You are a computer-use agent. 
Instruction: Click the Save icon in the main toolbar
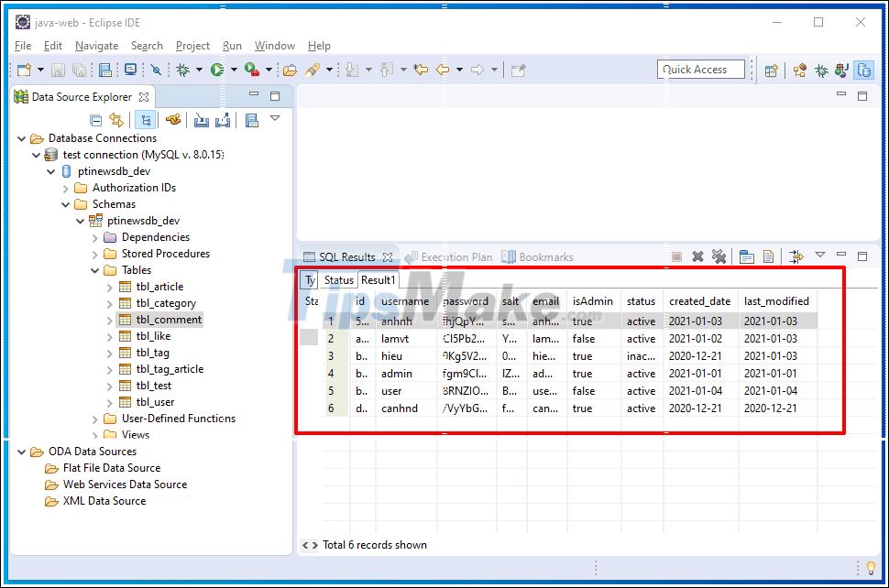58,69
